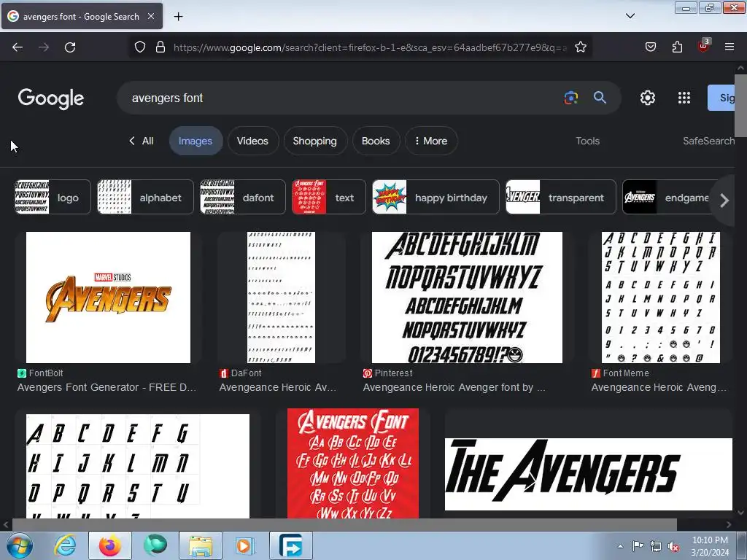Image resolution: width=747 pixels, height=560 pixels.
Task: Open Font Meme Avengeance Heroic link
Action: 659,388
